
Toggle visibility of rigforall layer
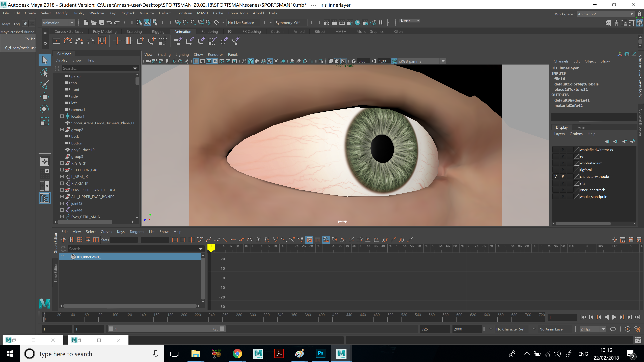point(555,170)
